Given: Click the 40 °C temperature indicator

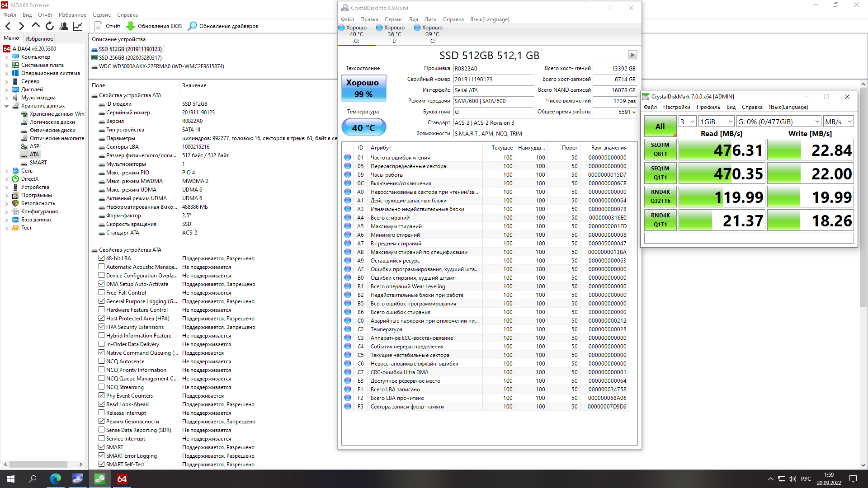Looking at the screenshot, I should click(363, 128).
